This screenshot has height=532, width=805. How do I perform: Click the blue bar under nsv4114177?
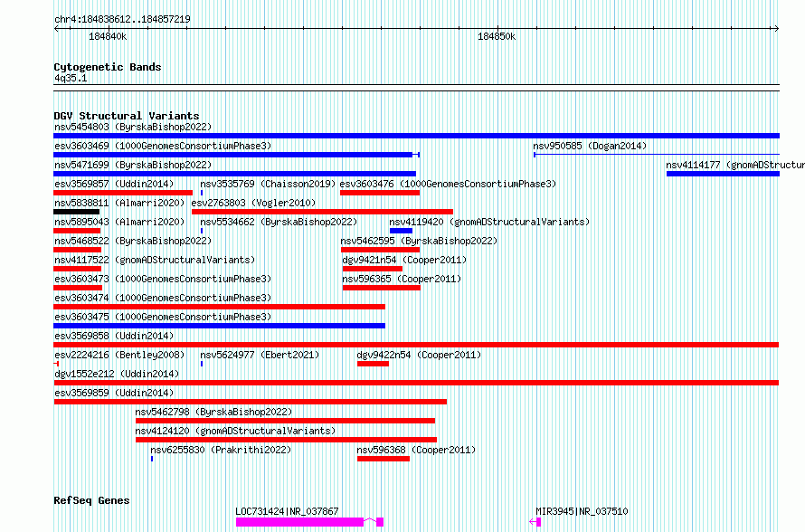click(x=723, y=174)
